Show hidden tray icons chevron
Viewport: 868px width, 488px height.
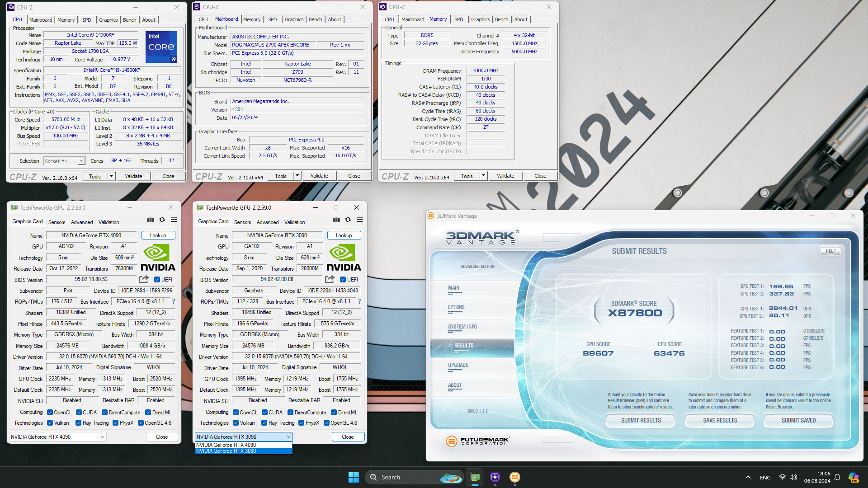(x=748, y=477)
